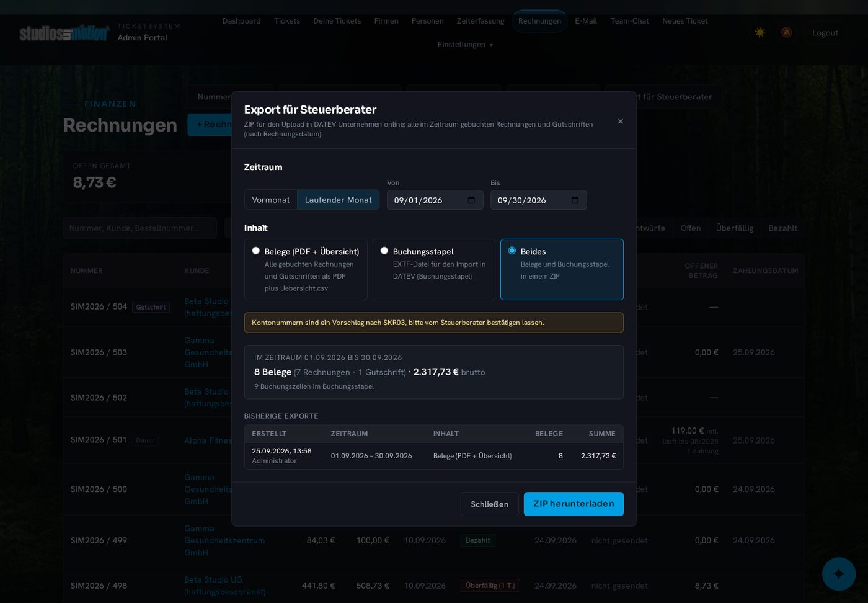Expand the Einstellungen dropdown menu

point(465,45)
